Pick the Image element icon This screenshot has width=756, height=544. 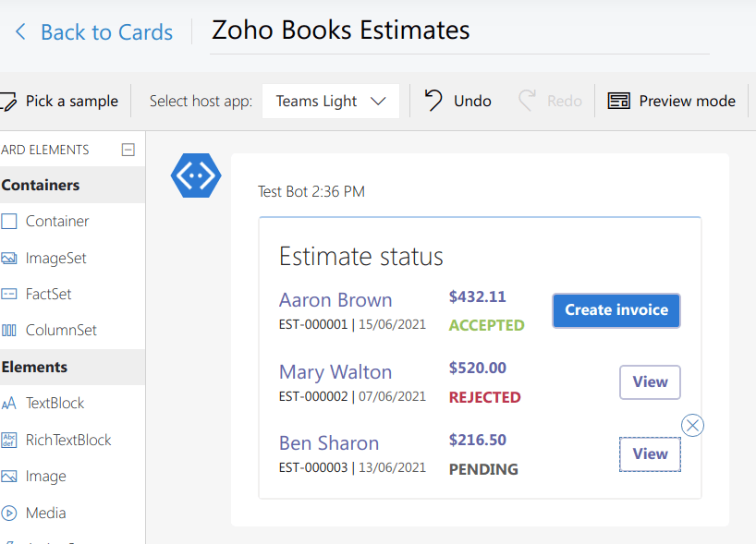tap(8, 477)
